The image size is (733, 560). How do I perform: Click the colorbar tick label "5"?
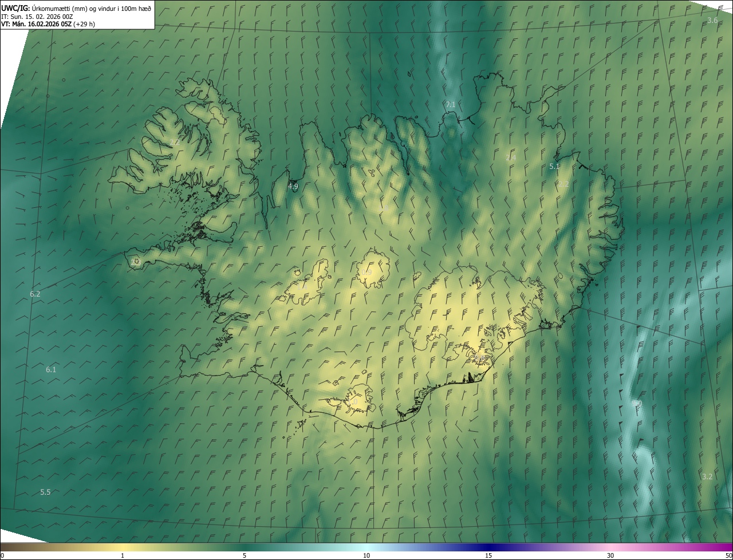(245, 556)
